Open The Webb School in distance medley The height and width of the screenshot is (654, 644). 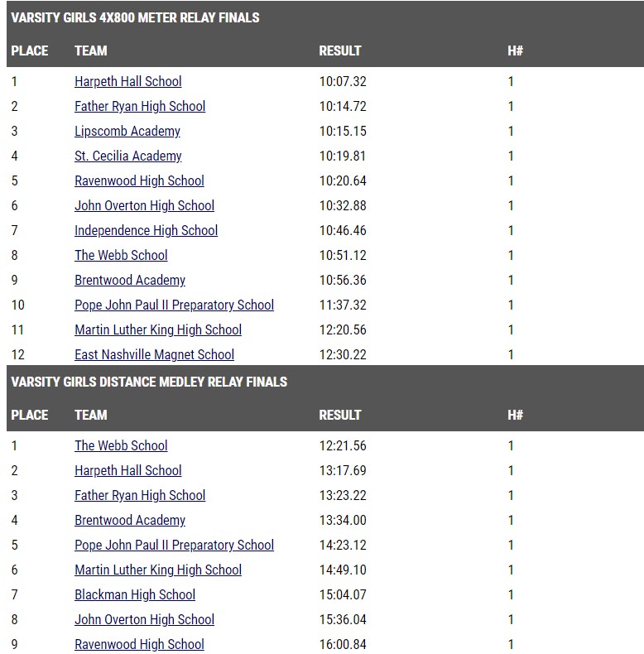(x=121, y=445)
